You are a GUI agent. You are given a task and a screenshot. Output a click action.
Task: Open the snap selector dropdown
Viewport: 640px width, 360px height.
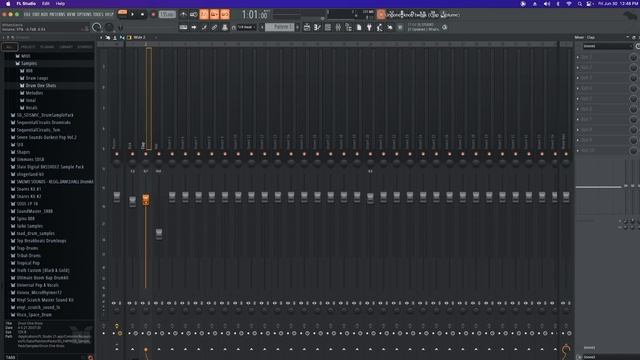tap(246, 27)
